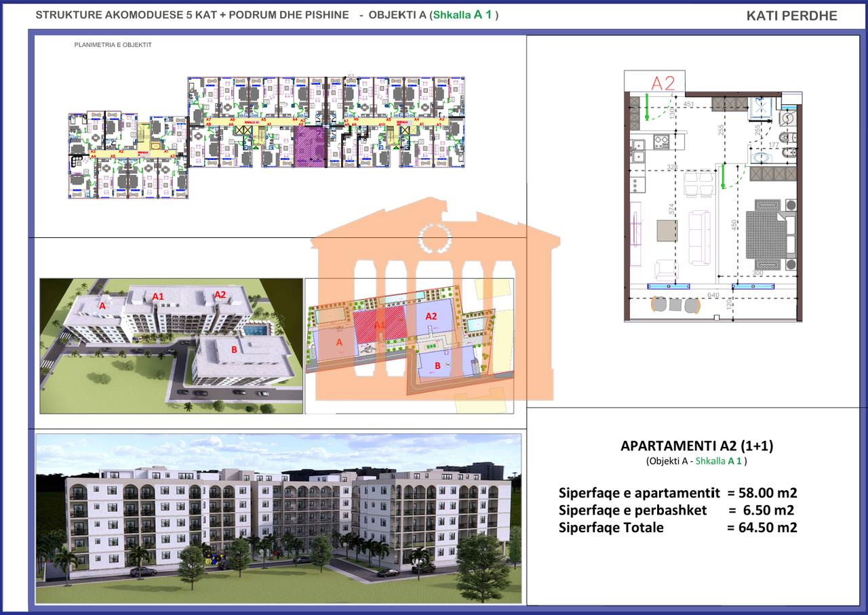Click the swimming pool in the aerial render
This screenshot has height=615, width=868.
point(258,332)
